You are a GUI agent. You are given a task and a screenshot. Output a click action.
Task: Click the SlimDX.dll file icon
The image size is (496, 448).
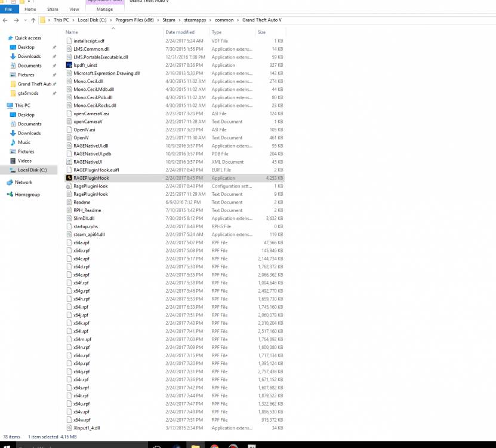pos(69,218)
